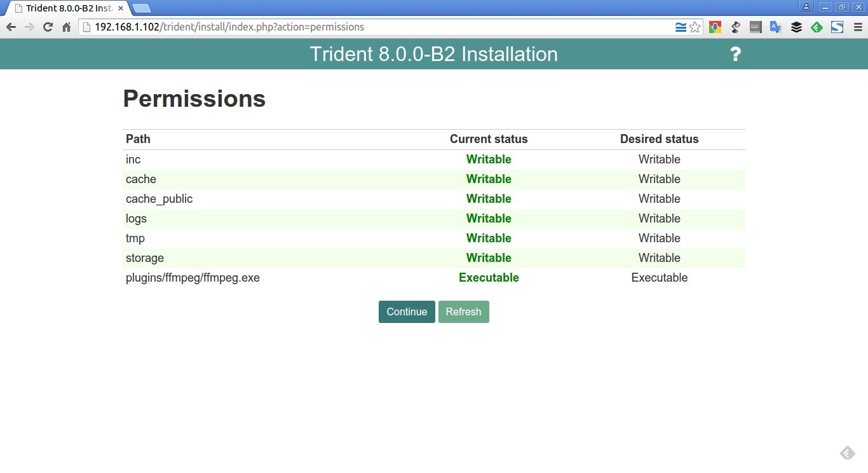Open a new browser tab

[x=142, y=8]
